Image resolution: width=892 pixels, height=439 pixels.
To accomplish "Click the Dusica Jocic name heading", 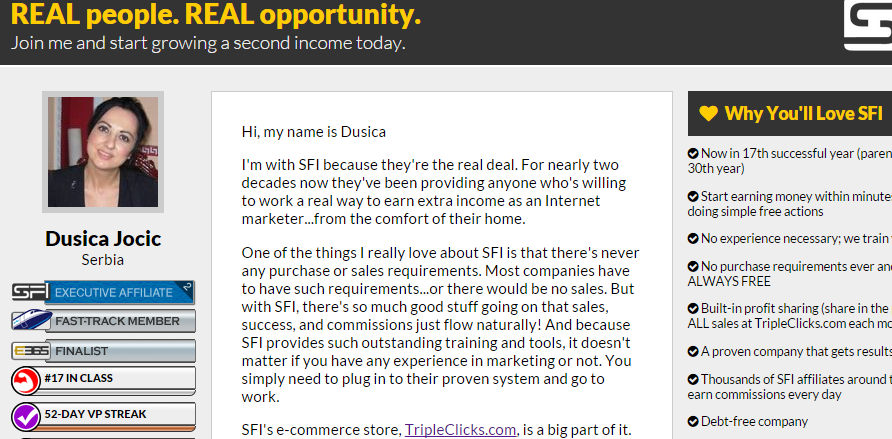I will click(x=103, y=238).
